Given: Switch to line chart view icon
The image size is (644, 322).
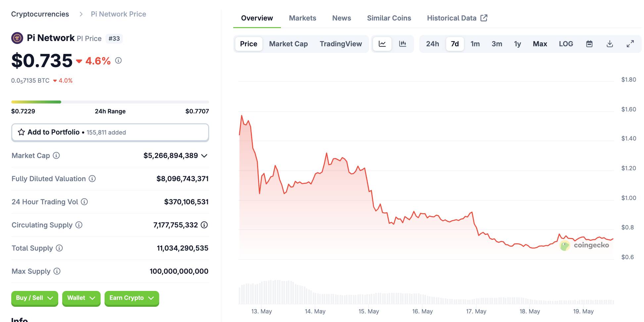Looking at the screenshot, I should [382, 44].
